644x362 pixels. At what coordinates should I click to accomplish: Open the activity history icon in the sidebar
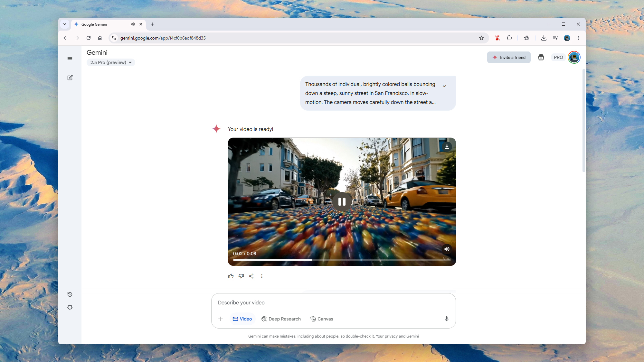pyautogui.click(x=70, y=294)
